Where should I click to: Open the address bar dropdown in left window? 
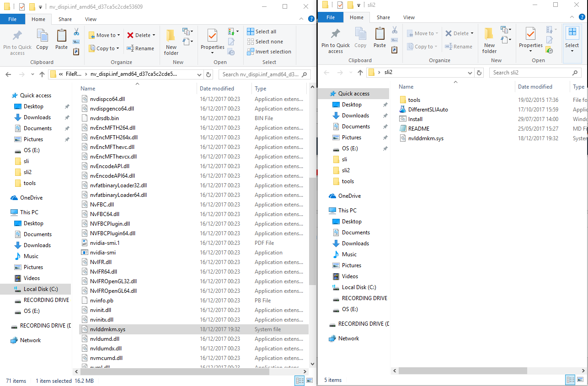click(x=198, y=74)
